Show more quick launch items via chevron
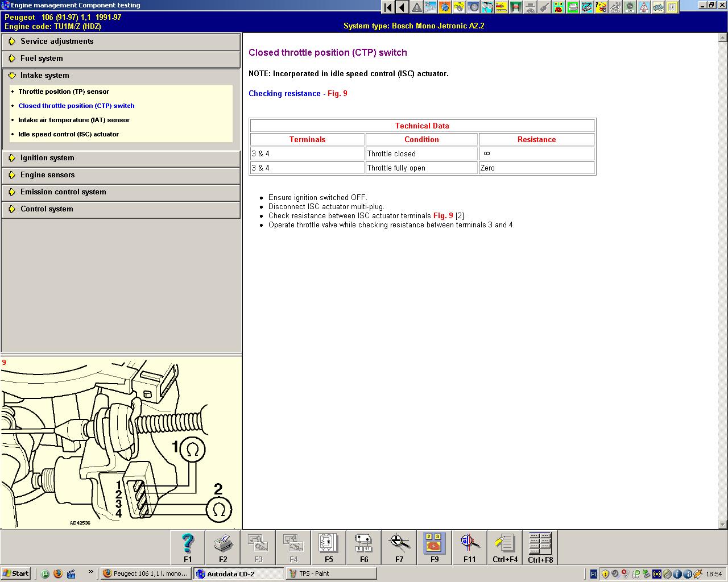The height and width of the screenshot is (582, 728). tap(90, 572)
